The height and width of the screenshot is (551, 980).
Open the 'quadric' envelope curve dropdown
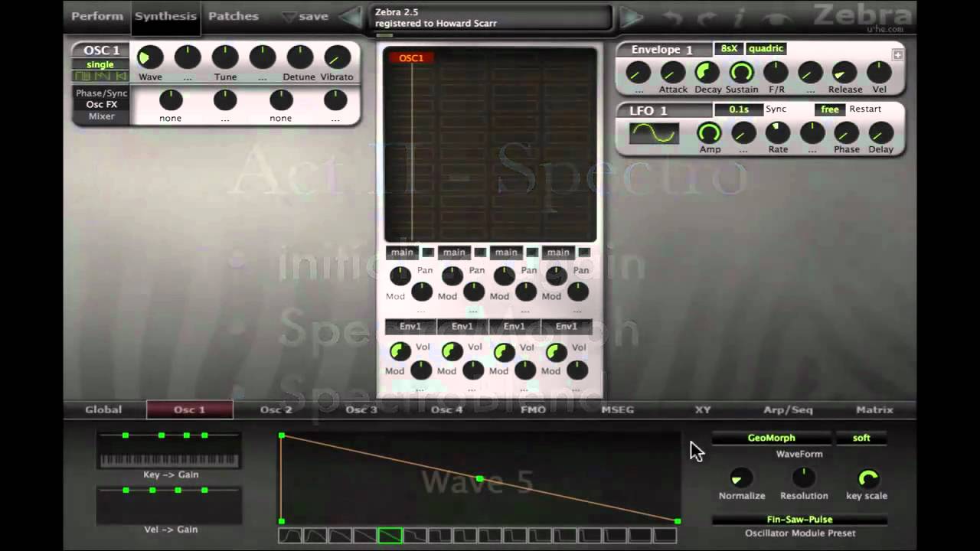[766, 48]
